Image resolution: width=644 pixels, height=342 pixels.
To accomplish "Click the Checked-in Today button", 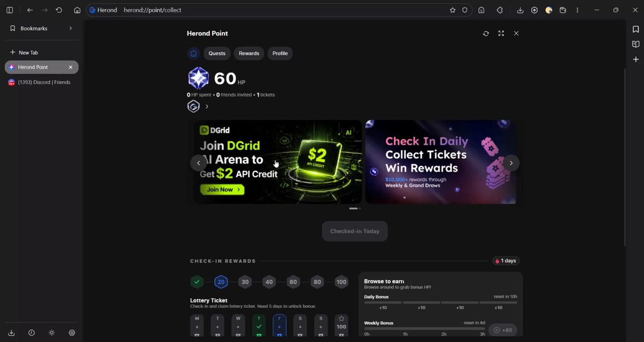I will pyautogui.click(x=355, y=231).
